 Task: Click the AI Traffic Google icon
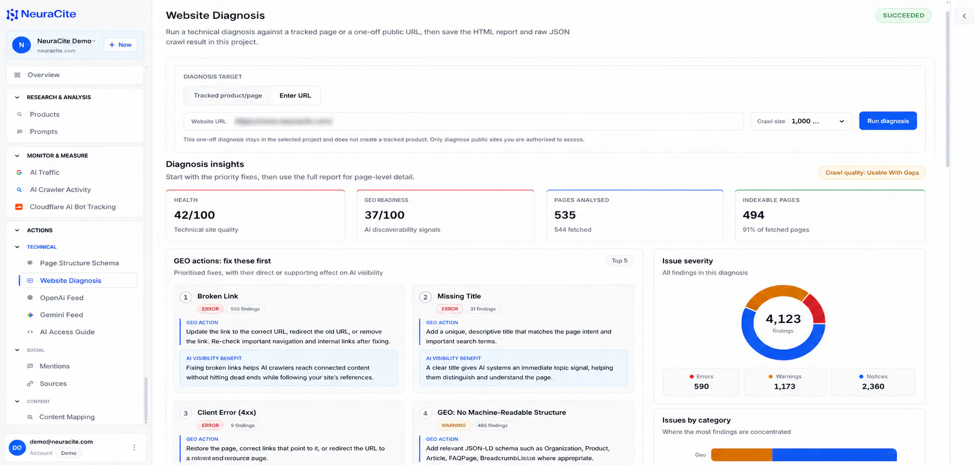click(x=19, y=173)
